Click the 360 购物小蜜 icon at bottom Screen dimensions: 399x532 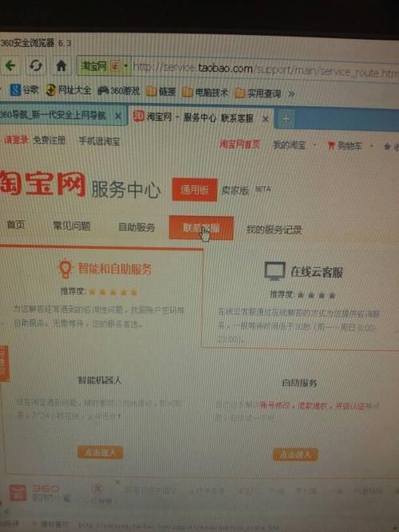coord(18,492)
